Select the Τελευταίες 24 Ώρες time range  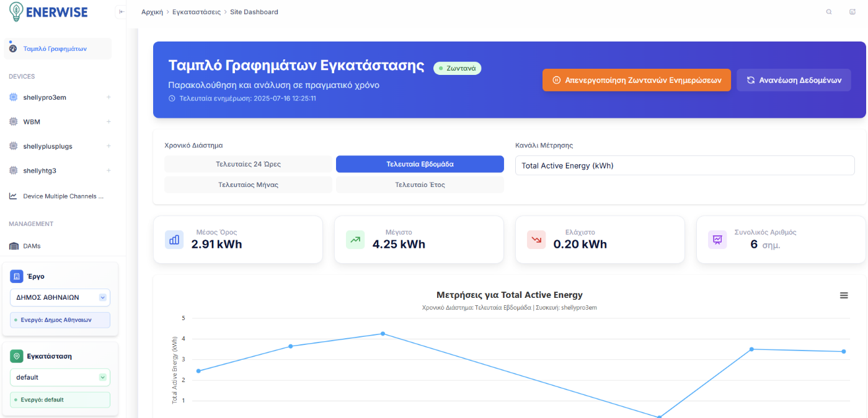[x=248, y=164]
